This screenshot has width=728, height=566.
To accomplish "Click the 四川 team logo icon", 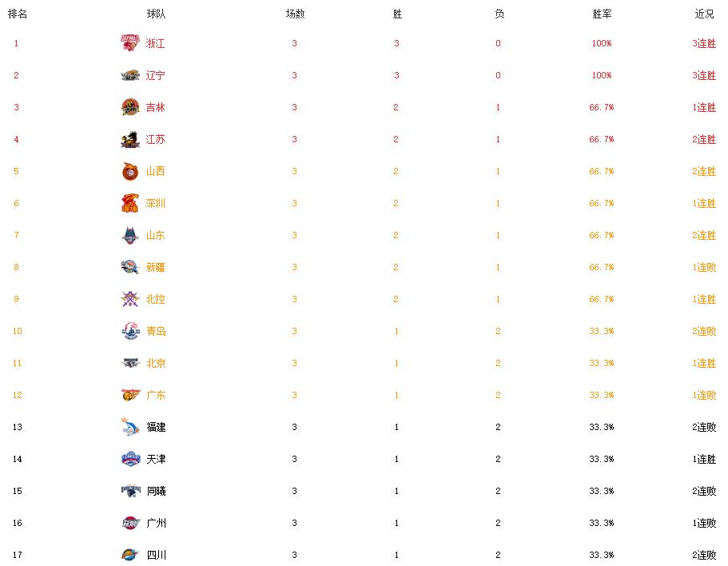I will [130, 555].
